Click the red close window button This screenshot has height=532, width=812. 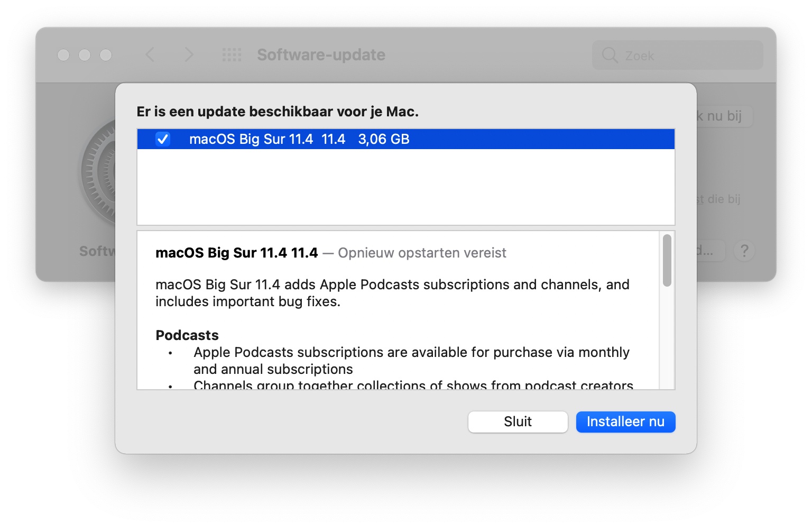(63, 55)
